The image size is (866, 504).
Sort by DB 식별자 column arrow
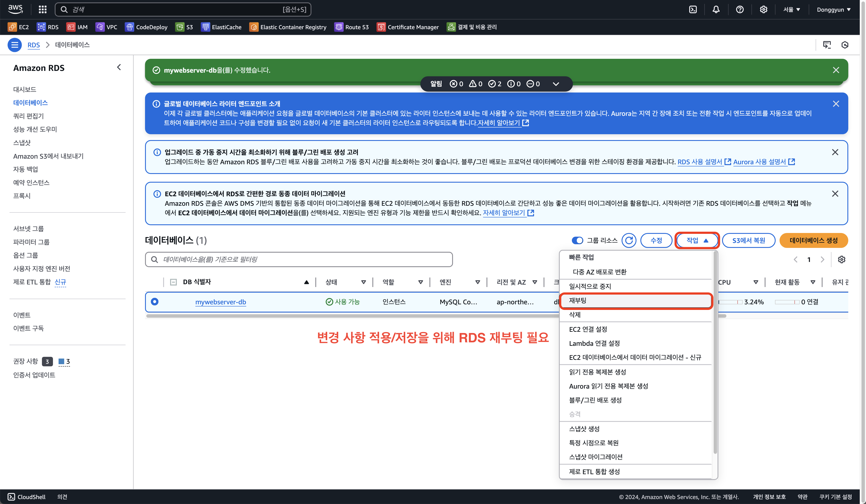tap(306, 282)
